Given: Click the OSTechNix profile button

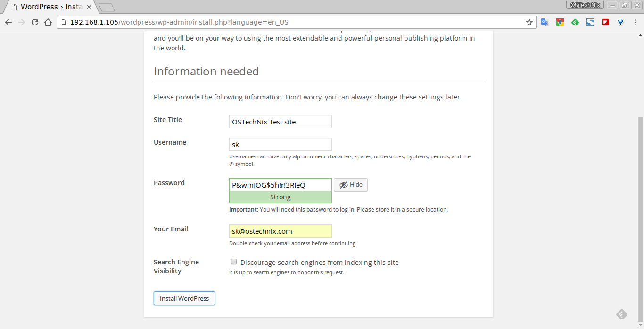Looking at the screenshot, I should tap(585, 5).
